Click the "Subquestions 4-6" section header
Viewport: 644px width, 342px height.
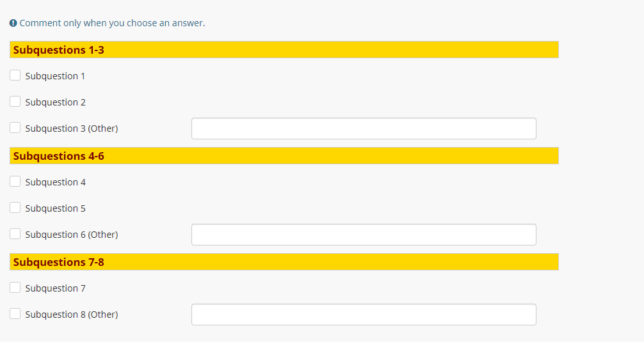(284, 156)
